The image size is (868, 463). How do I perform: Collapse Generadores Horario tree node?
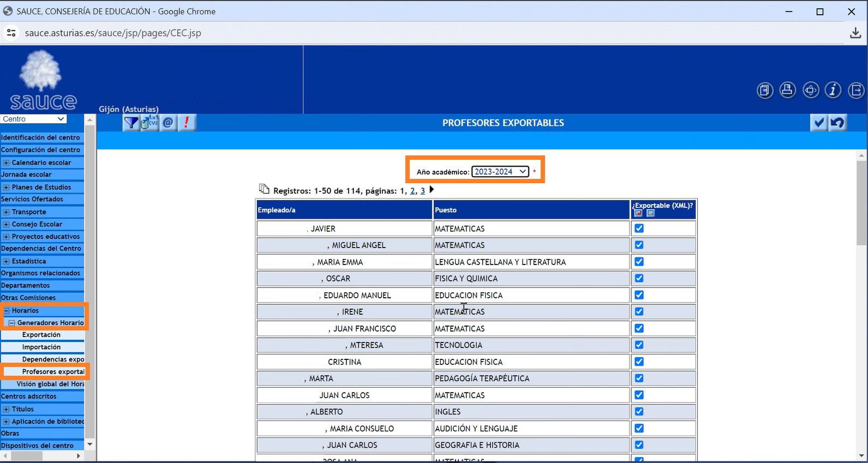[11, 323]
